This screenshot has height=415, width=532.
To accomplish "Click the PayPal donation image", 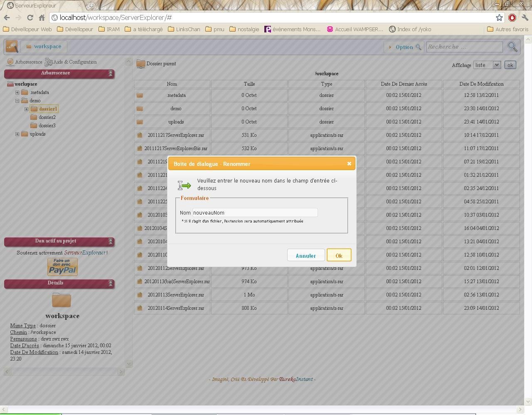I will (x=62, y=267).
